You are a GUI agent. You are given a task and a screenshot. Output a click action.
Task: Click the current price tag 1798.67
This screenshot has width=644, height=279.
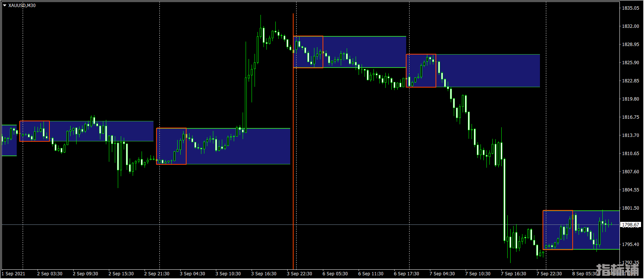pyautogui.click(x=630, y=225)
